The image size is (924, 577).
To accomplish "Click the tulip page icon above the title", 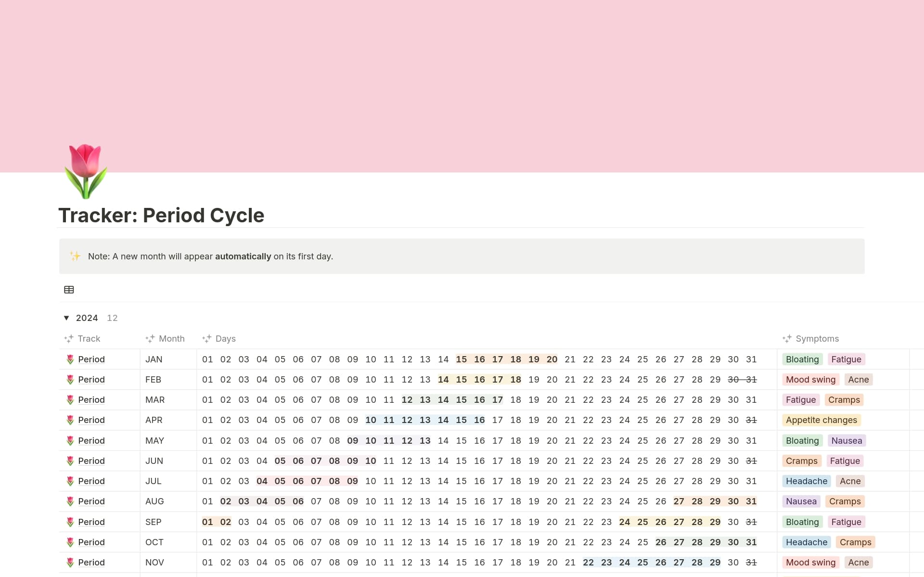I will coord(86,172).
